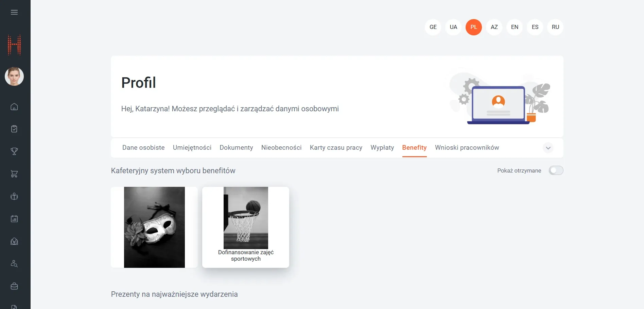This screenshot has width=644, height=309.
Task: Switch language to ES
Action: (535, 27)
